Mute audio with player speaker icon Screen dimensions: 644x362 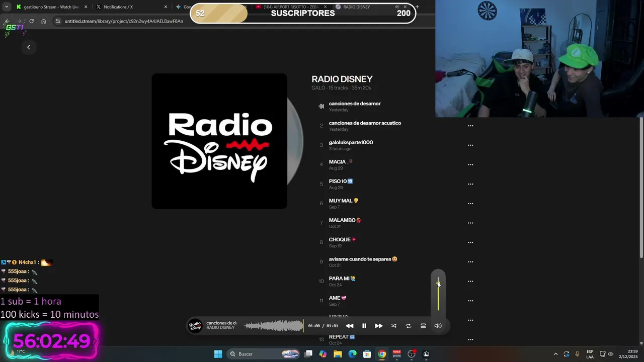point(438,326)
